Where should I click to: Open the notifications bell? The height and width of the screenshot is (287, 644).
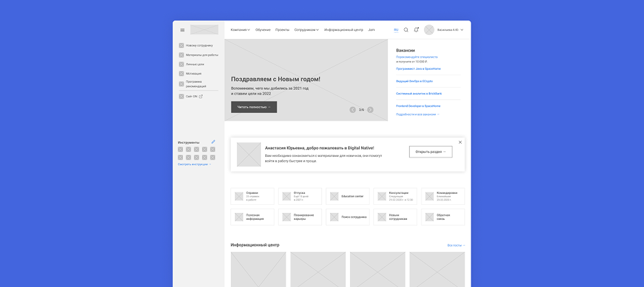click(x=416, y=30)
